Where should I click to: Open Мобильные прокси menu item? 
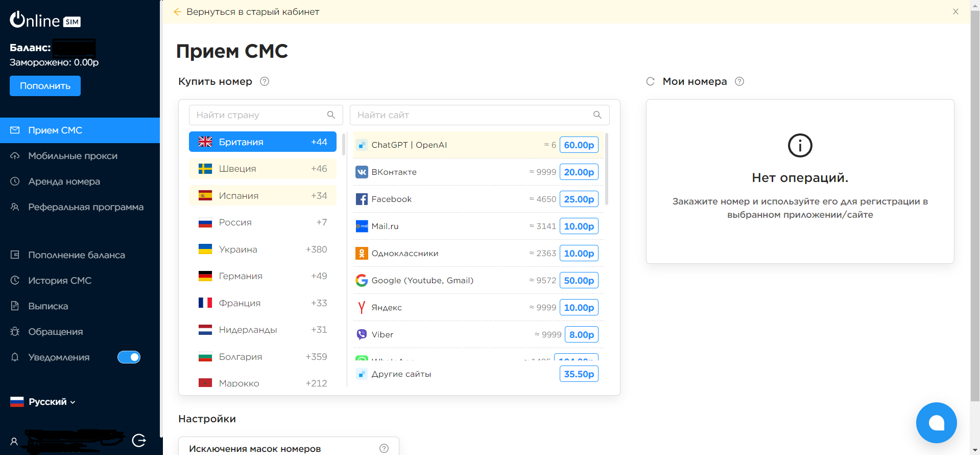coord(80,156)
